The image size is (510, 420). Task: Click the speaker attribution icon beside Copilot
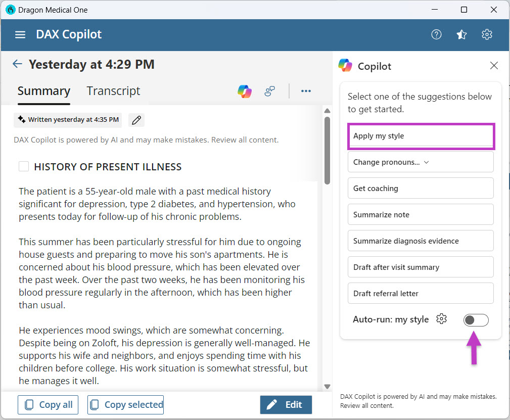click(x=269, y=91)
